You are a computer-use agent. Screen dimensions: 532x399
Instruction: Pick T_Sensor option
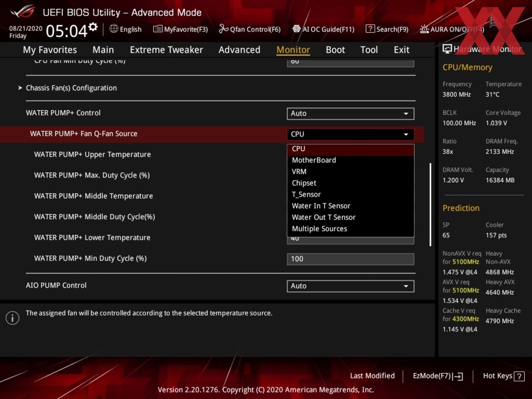[x=350, y=194]
